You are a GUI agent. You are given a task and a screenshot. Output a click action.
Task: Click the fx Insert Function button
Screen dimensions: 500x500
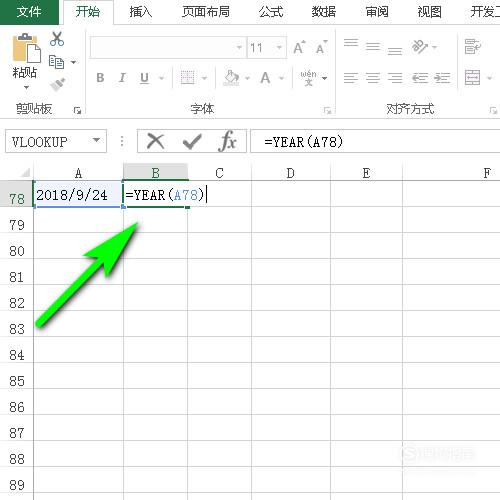point(228,141)
